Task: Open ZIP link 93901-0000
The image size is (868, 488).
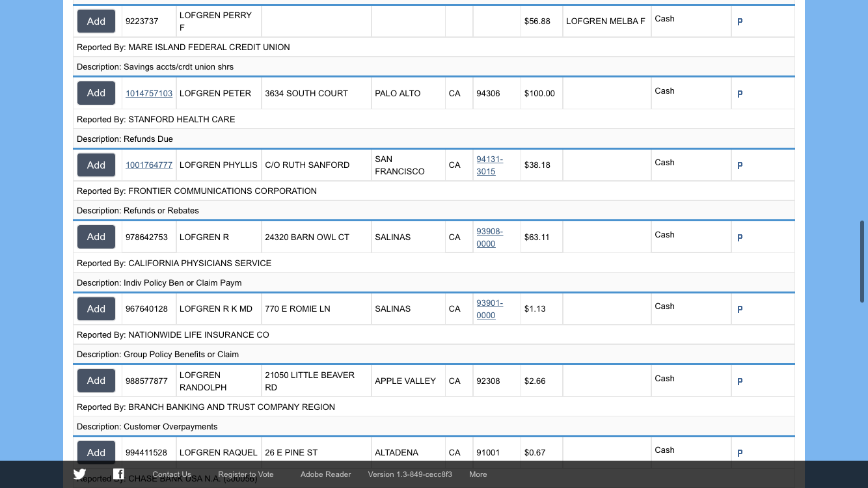Action: point(489,309)
